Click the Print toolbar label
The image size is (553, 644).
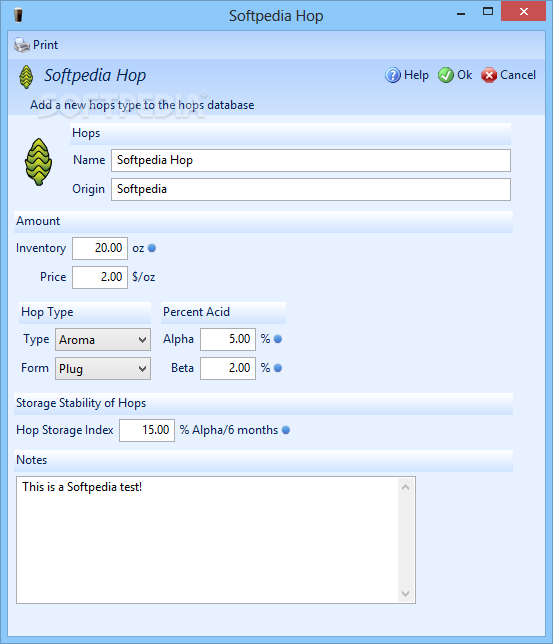click(x=46, y=45)
